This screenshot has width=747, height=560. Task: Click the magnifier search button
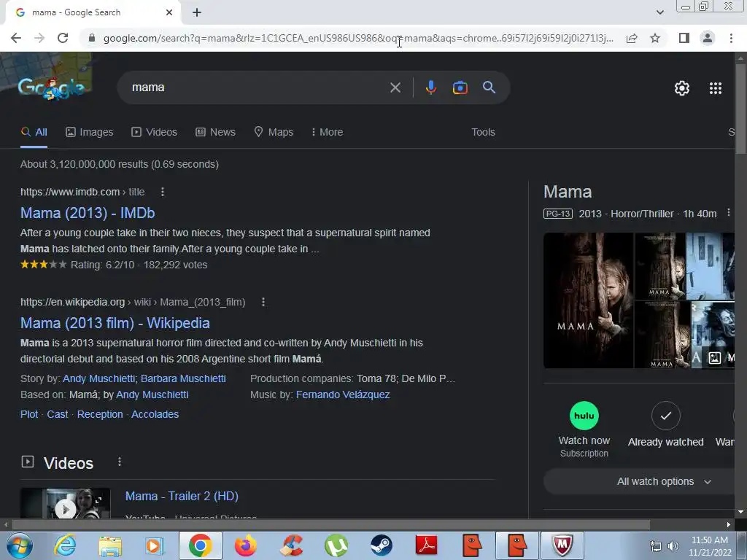point(489,87)
